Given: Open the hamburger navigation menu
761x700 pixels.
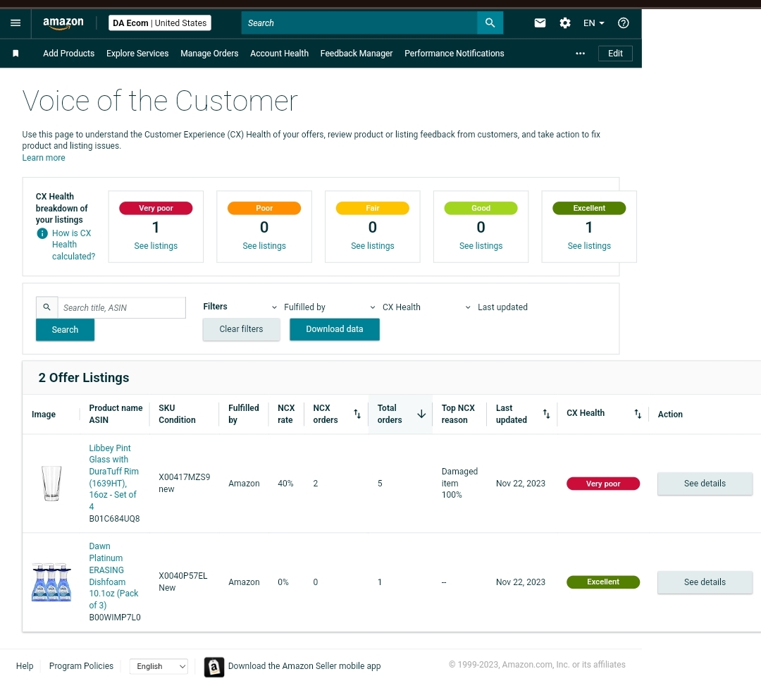Looking at the screenshot, I should pyautogui.click(x=16, y=23).
